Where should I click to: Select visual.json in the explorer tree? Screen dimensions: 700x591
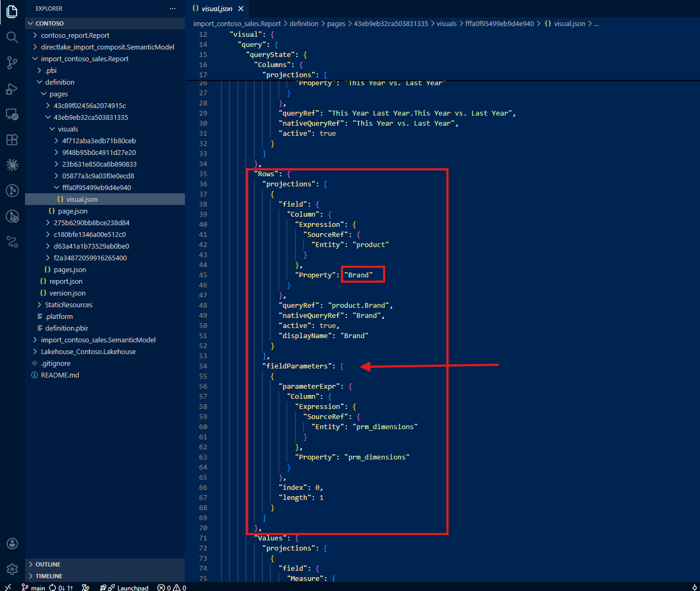click(105, 199)
